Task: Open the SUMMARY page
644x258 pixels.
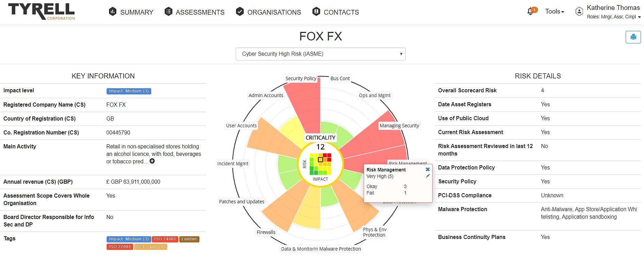Action: click(x=137, y=12)
